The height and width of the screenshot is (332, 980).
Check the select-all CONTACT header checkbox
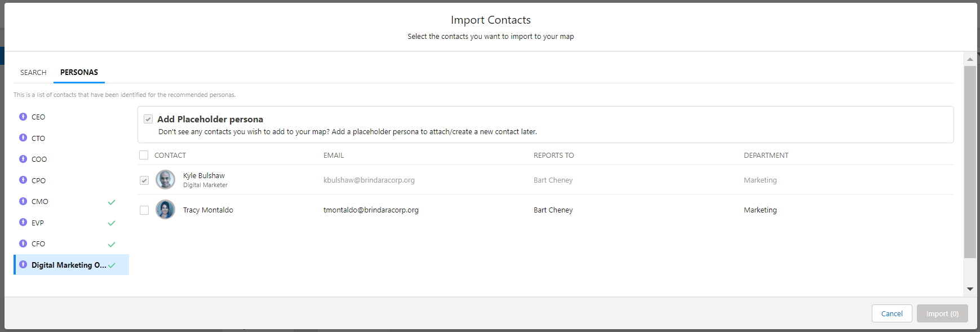(x=144, y=155)
